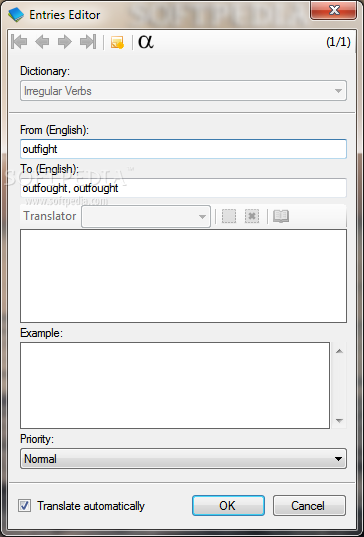This screenshot has height=537, width=364.
Task: Click the Cancel button
Action: (x=309, y=505)
